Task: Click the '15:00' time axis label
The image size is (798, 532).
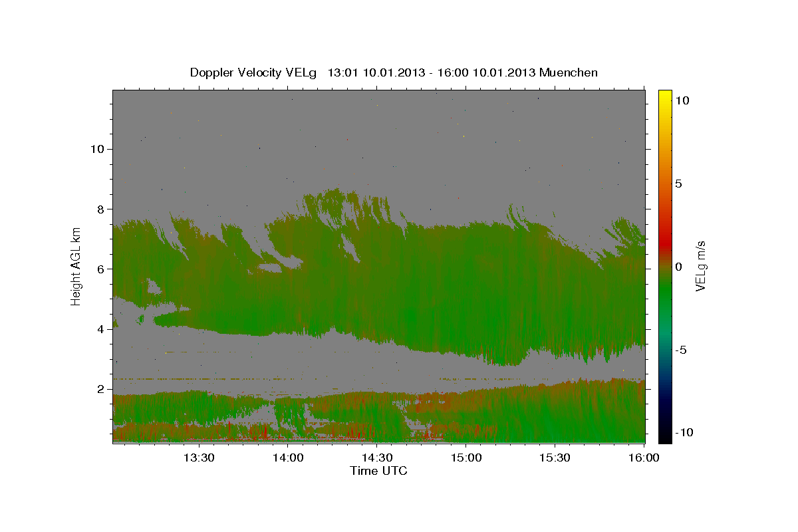Action: point(465,458)
